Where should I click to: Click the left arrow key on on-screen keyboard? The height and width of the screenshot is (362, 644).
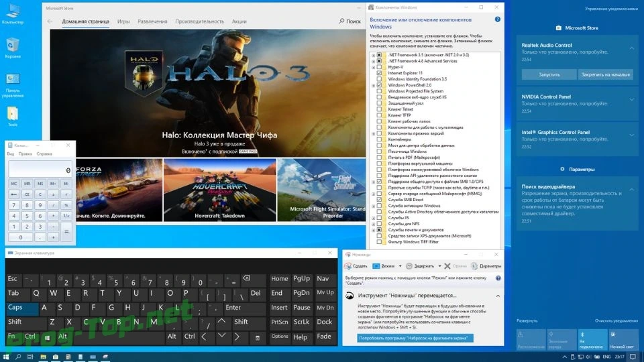(204, 337)
